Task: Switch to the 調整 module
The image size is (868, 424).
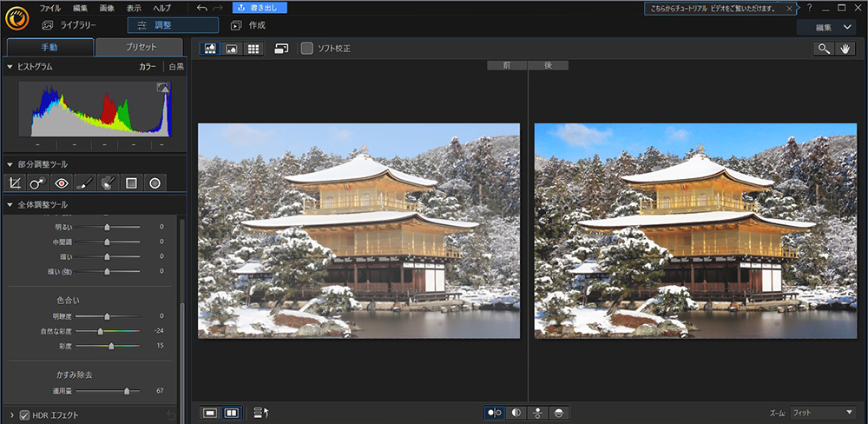Action: click(173, 25)
